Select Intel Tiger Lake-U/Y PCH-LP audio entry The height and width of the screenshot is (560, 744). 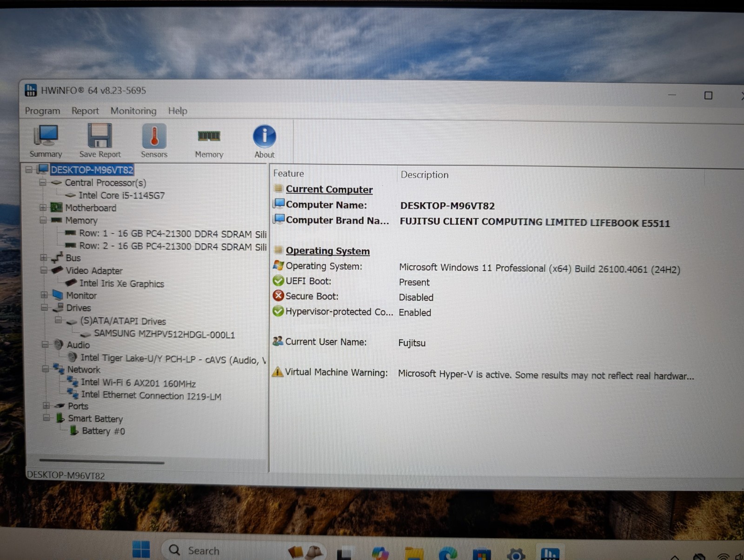tap(173, 359)
